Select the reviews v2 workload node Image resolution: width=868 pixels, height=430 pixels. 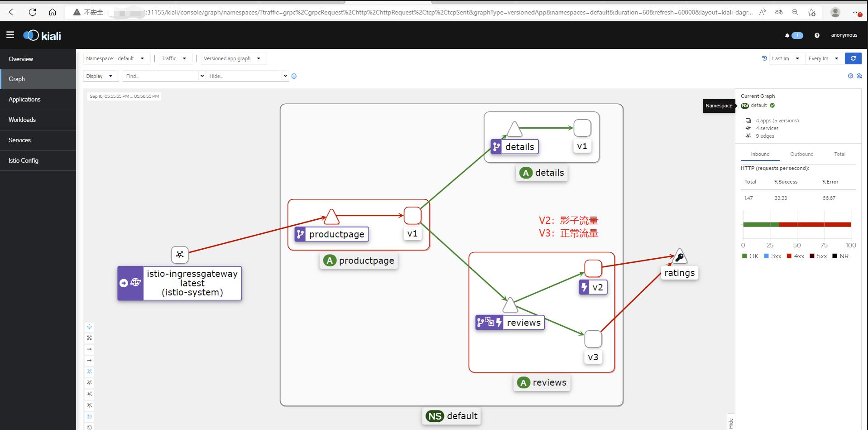593,269
